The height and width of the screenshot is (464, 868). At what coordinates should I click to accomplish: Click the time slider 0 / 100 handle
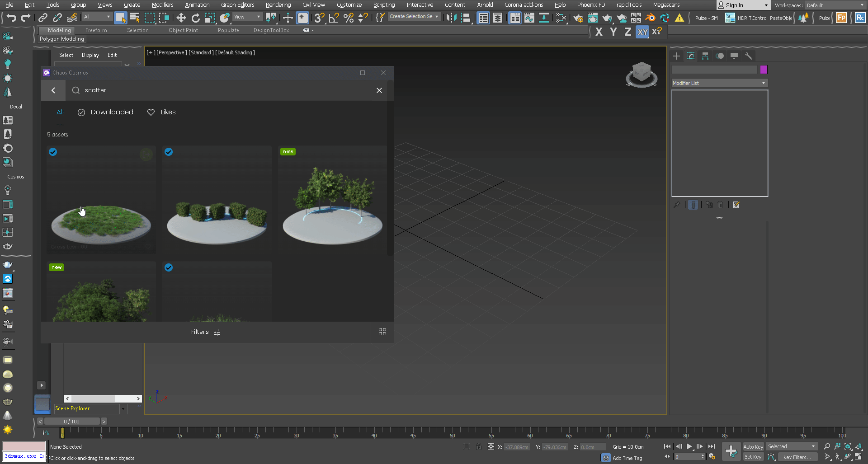[72, 422]
